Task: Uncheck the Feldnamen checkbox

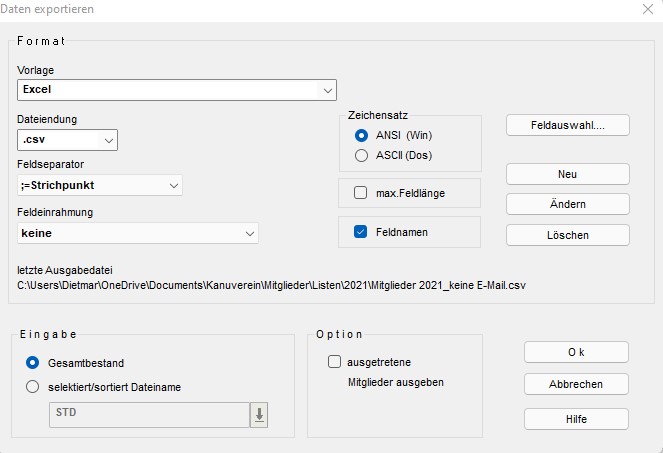Action: click(361, 232)
